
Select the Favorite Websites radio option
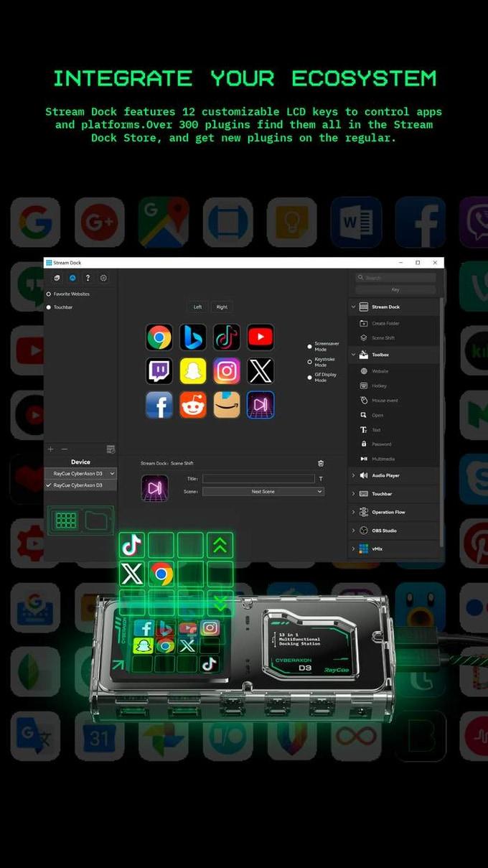[68, 294]
